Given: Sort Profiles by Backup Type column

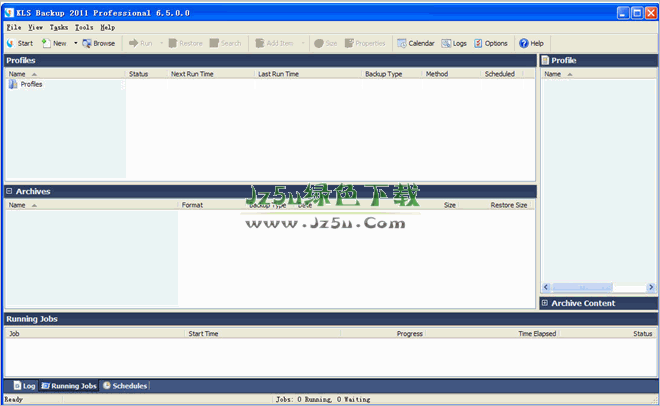Looking at the screenshot, I should (392, 74).
